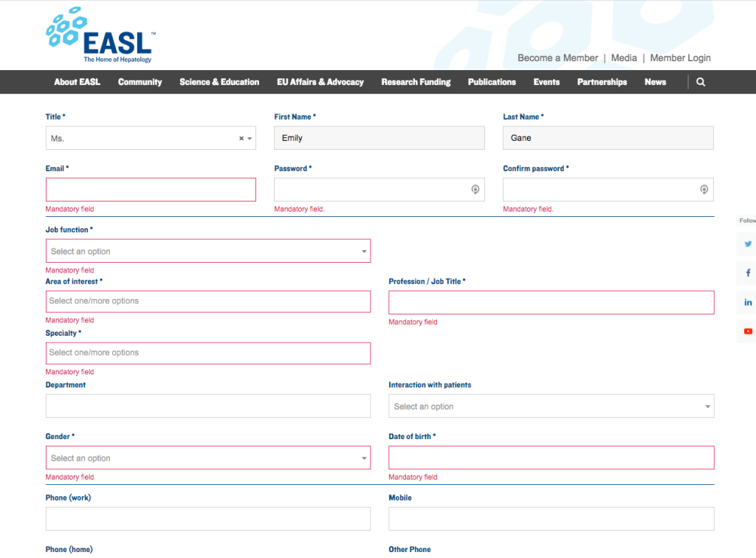The image size is (756, 558).
Task: Open the Science & Education menu
Action: point(219,82)
